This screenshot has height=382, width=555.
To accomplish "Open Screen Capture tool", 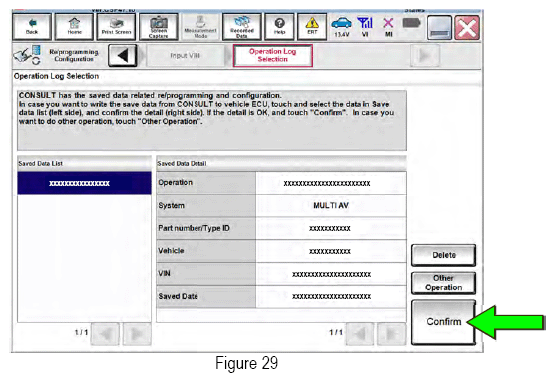I will coord(159,27).
